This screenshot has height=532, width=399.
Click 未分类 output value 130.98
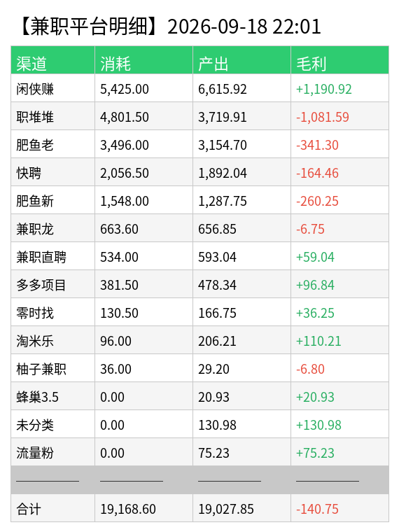(x=217, y=425)
